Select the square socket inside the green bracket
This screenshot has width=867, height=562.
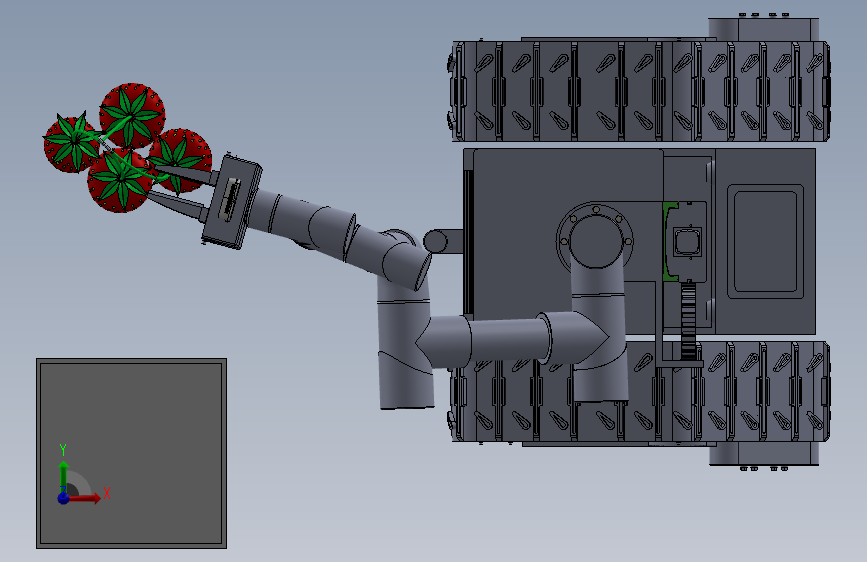click(688, 242)
